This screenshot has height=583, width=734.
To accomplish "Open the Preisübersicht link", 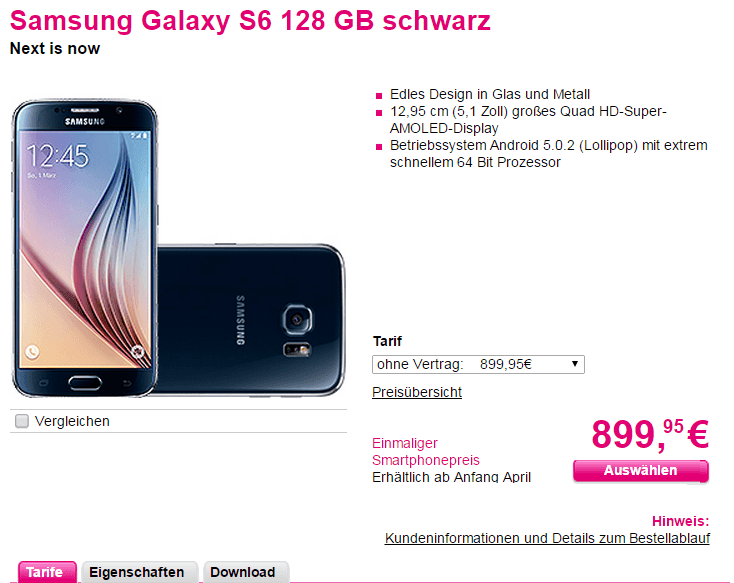I will (x=417, y=392).
